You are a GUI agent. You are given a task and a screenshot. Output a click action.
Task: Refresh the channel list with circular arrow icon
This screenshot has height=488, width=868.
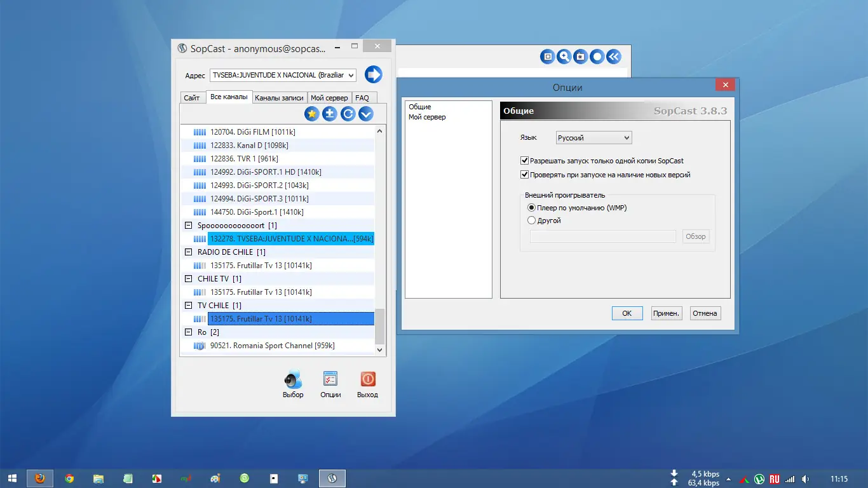coord(348,114)
